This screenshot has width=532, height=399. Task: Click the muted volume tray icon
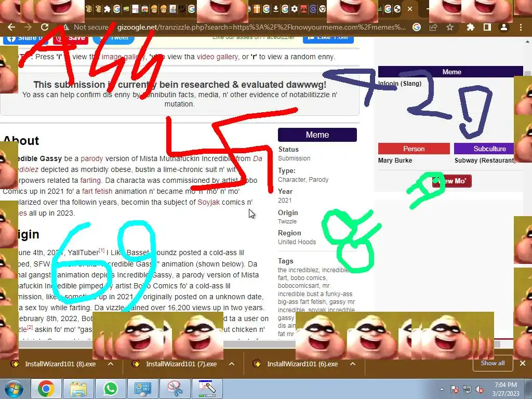pos(480,389)
